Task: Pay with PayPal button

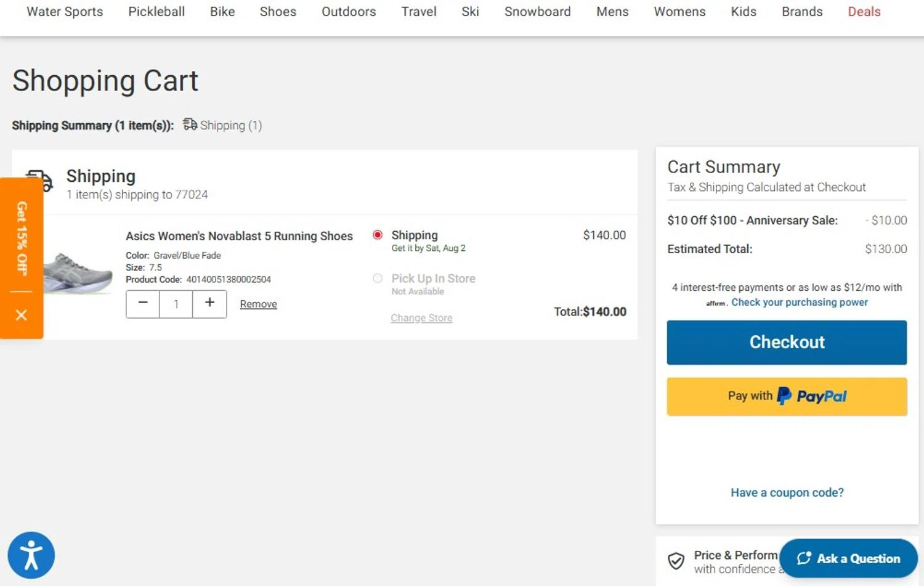Action: (x=787, y=396)
